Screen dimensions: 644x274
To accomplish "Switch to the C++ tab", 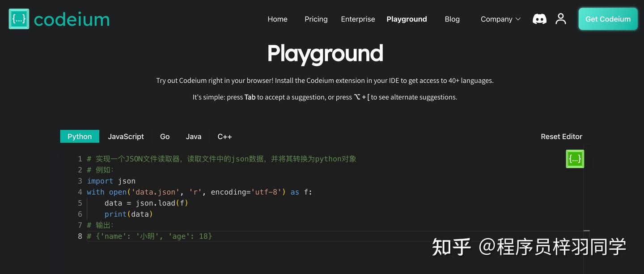I will 225,136.
